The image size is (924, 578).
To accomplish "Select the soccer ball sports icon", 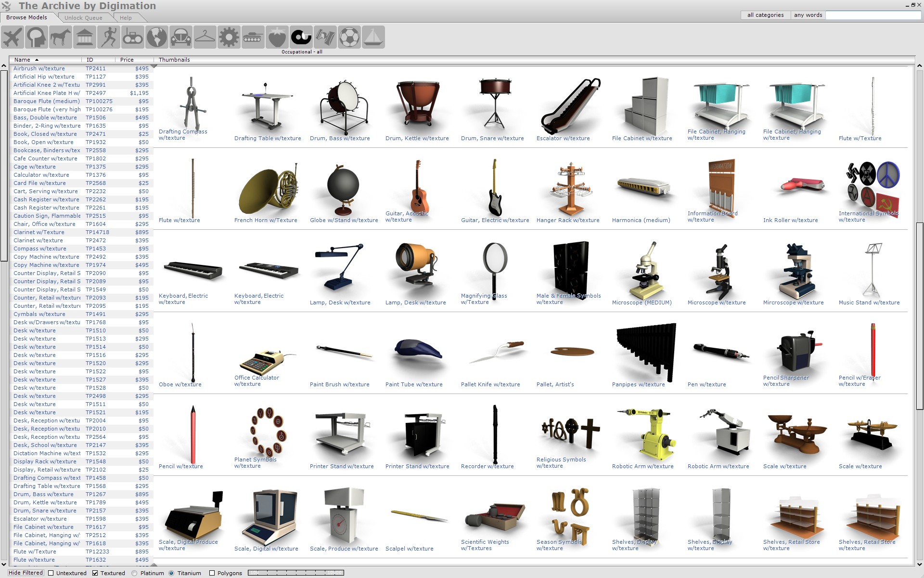I will tap(349, 37).
